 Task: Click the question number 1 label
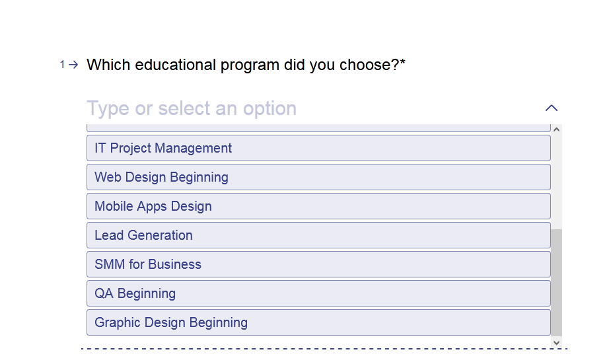click(62, 64)
